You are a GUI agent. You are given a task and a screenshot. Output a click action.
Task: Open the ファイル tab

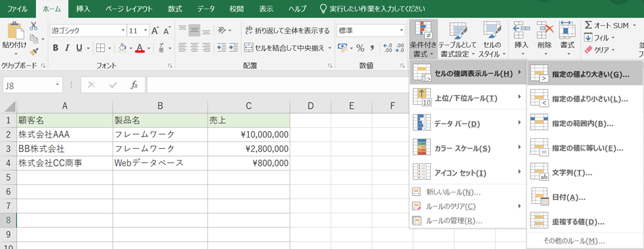tap(18, 9)
